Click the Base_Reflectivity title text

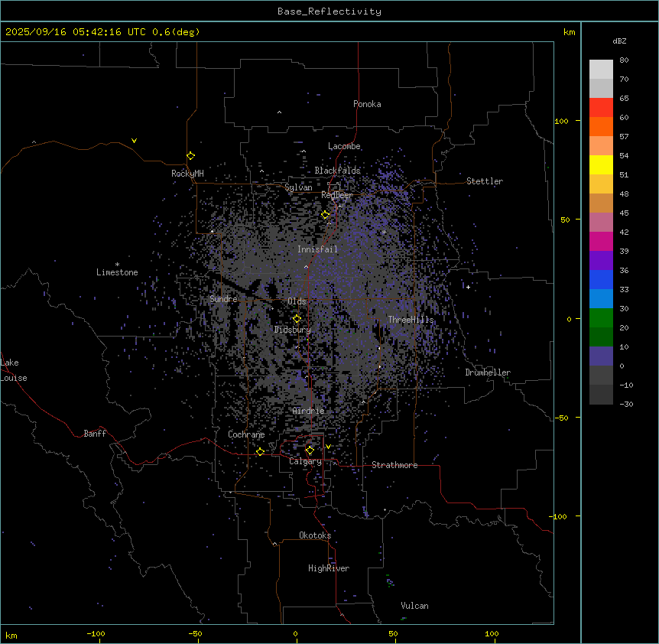(329, 11)
